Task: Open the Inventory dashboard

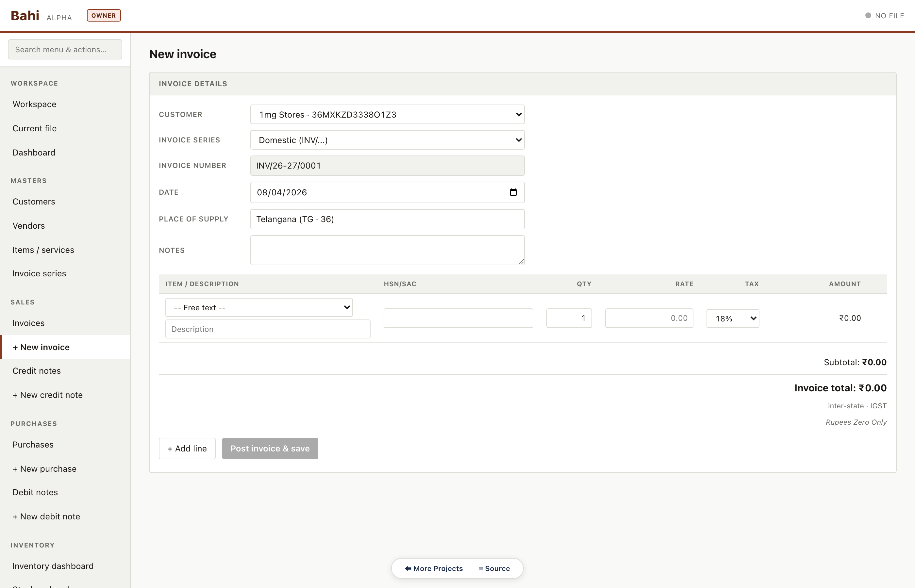Action: (53, 566)
